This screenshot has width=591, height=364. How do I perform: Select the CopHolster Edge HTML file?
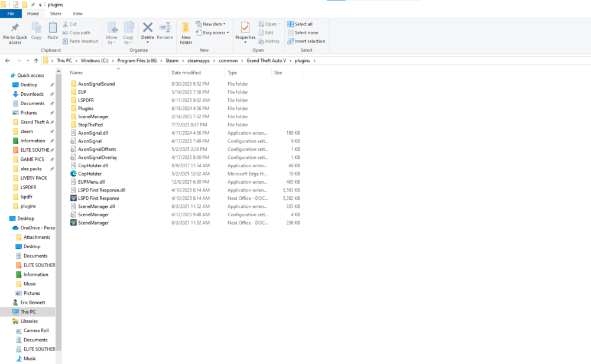pyautogui.click(x=90, y=174)
